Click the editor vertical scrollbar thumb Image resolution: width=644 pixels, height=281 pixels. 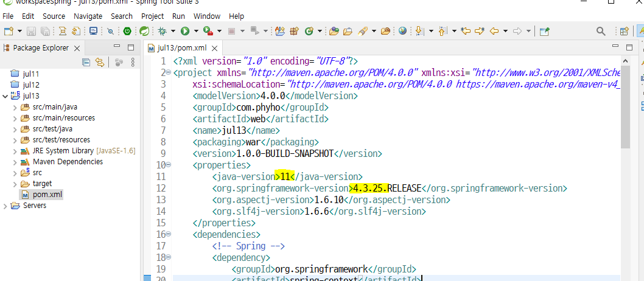point(625,106)
